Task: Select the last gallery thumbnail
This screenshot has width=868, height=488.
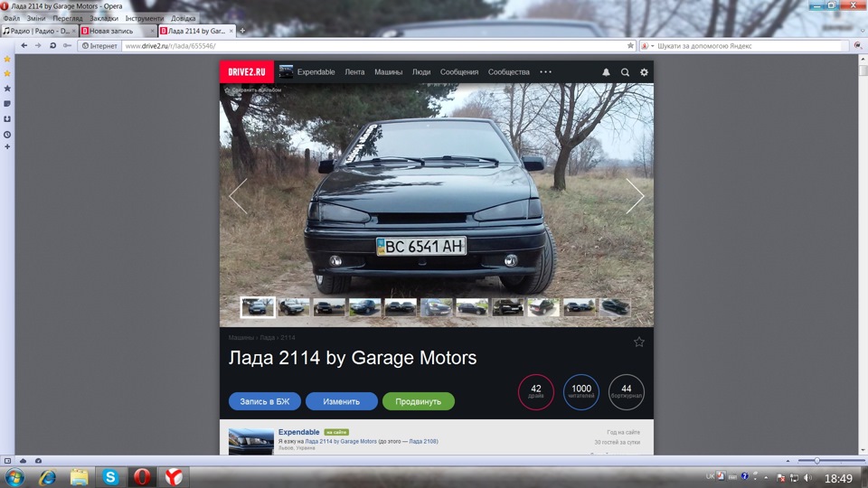Action: pos(615,307)
